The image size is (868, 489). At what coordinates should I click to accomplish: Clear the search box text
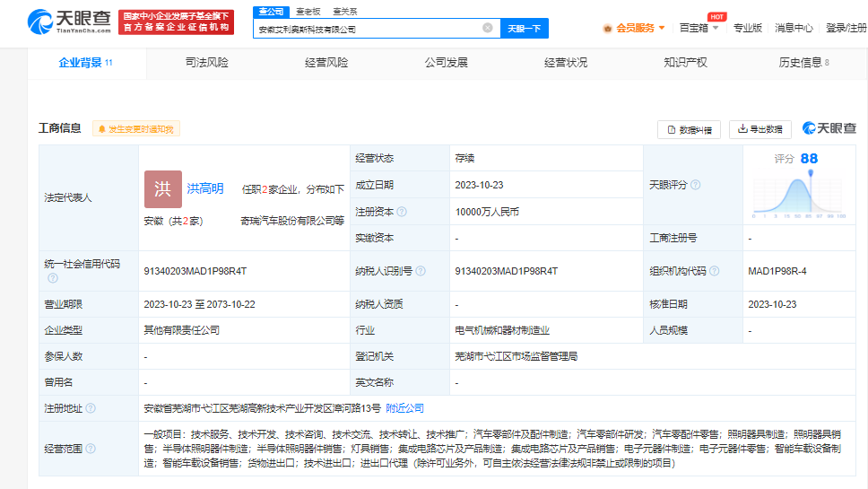487,28
